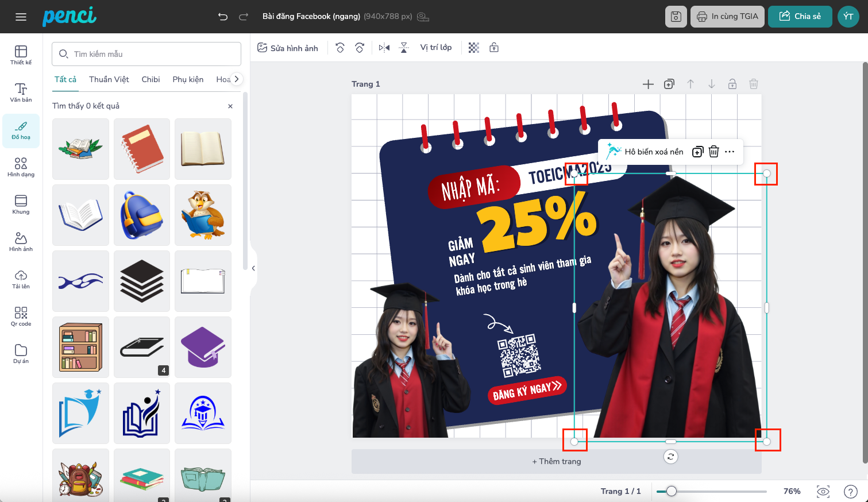The image size is (868, 502).
Task: Click the zoom slider handle
Action: point(671,491)
